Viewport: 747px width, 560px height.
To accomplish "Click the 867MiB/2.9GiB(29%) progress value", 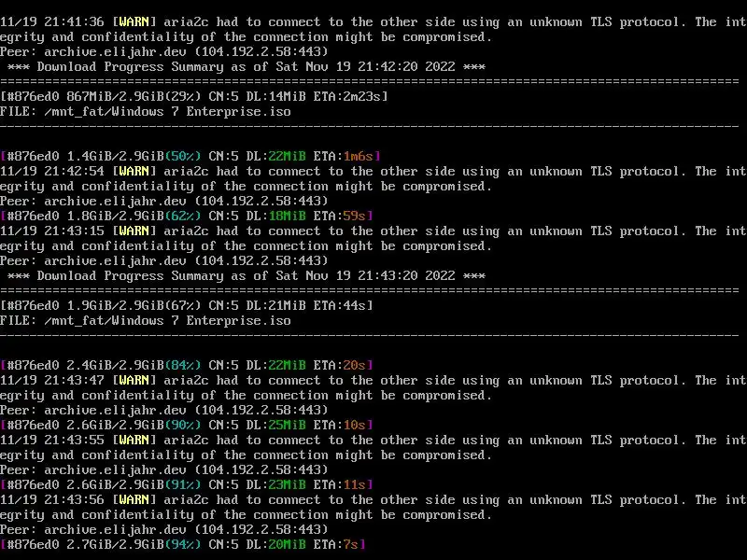I will tap(134, 97).
